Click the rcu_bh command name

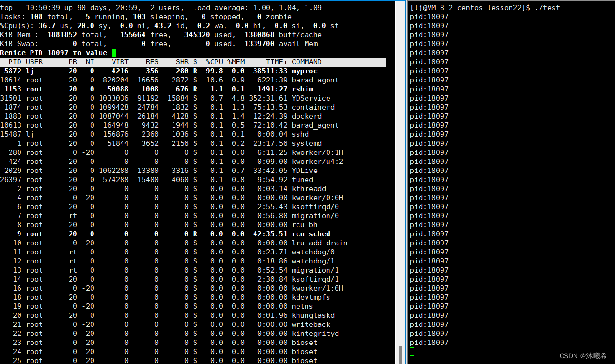(305, 225)
